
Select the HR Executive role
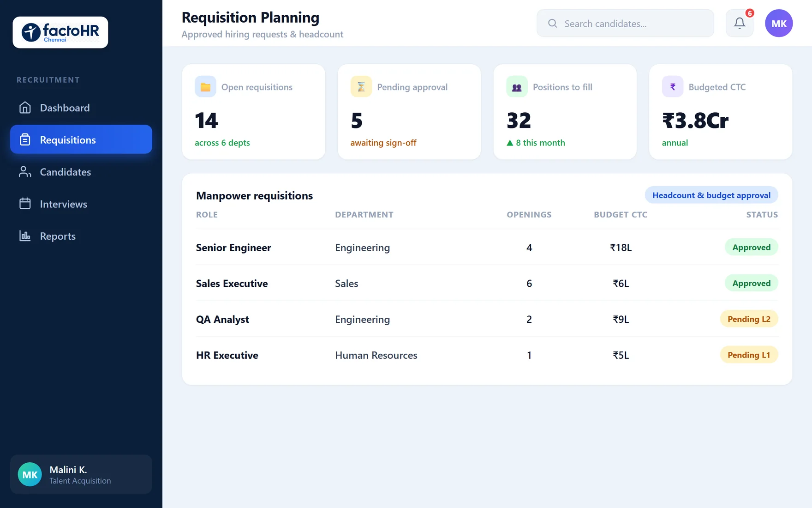tap(227, 355)
